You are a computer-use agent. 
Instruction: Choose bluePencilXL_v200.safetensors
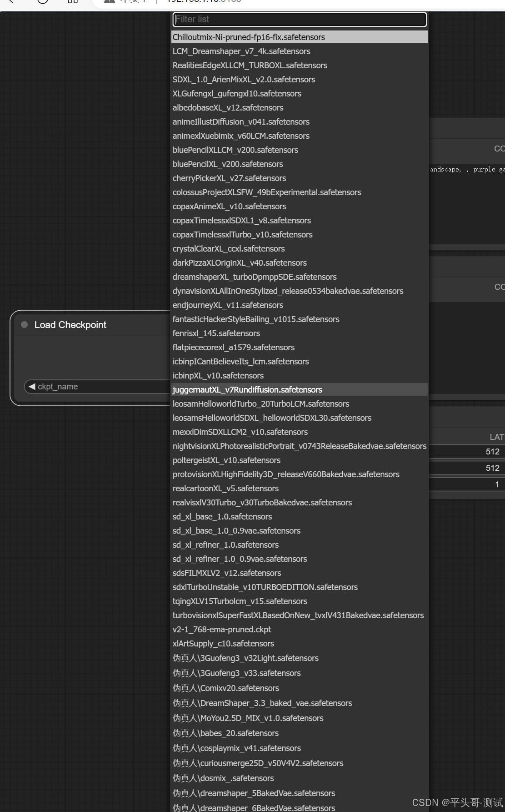300,164
